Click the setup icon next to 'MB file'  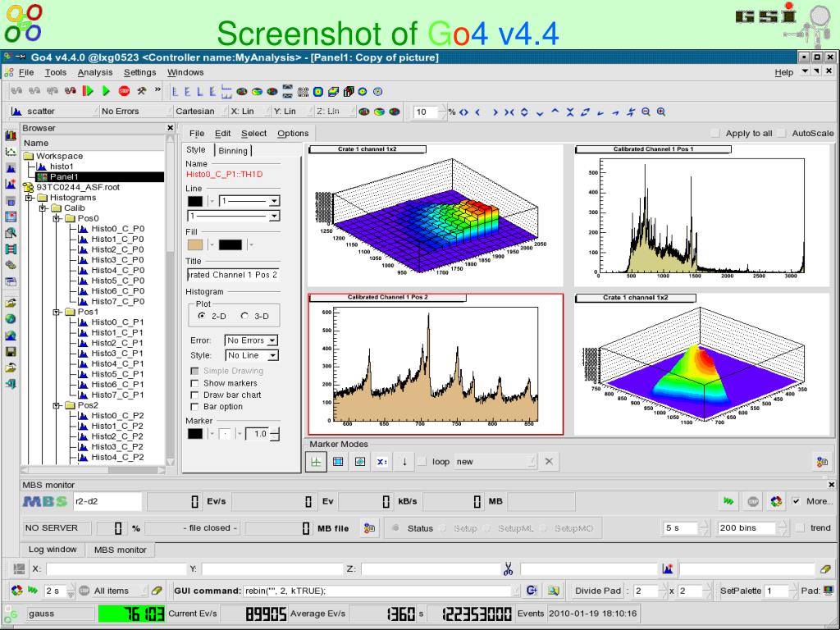[368, 528]
